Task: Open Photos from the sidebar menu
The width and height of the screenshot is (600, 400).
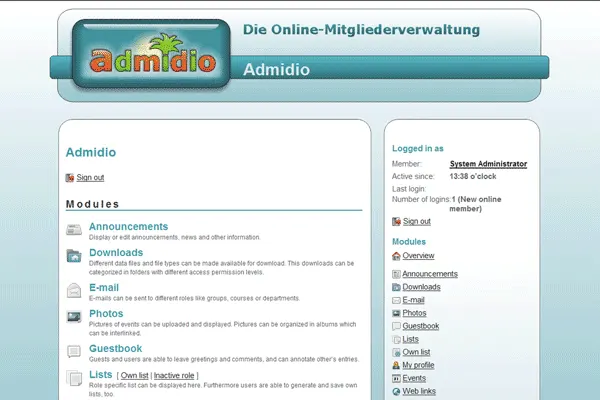Action: (x=414, y=313)
